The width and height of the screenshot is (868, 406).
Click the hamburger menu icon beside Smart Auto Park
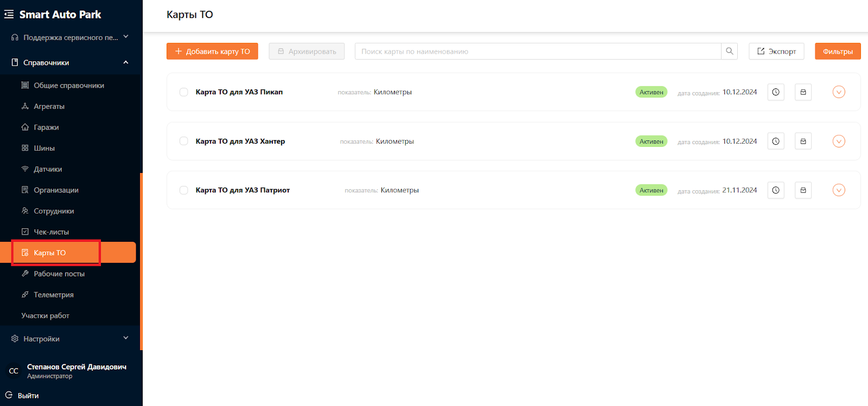[x=9, y=15]
